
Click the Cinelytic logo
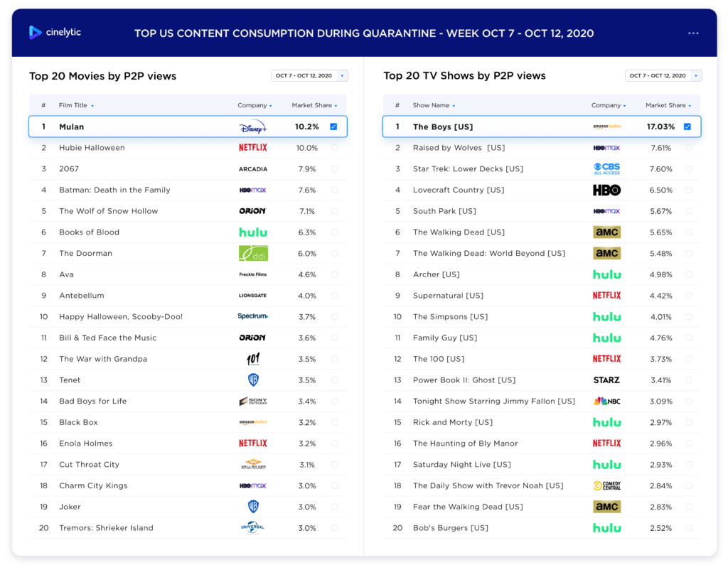click(x=55, y=33)
